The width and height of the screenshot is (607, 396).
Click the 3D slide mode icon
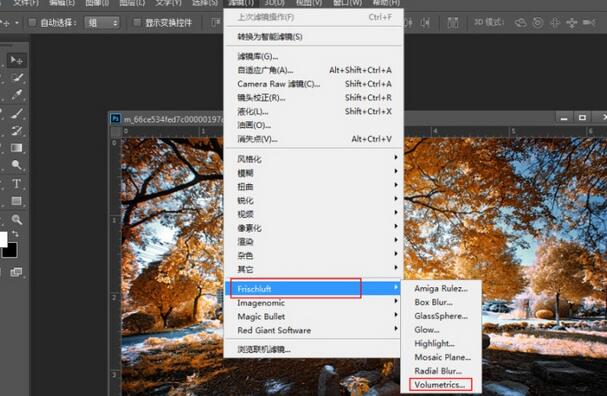tap(572, 23)
